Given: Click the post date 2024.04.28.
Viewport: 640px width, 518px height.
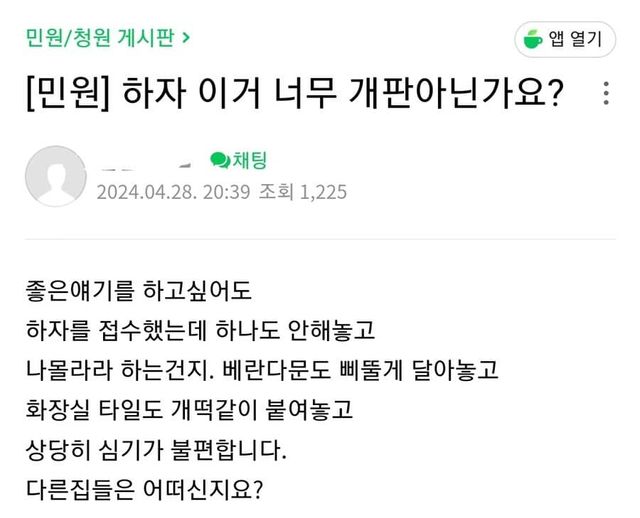Looking at the screenshot, I should click(x=148, y=191).
